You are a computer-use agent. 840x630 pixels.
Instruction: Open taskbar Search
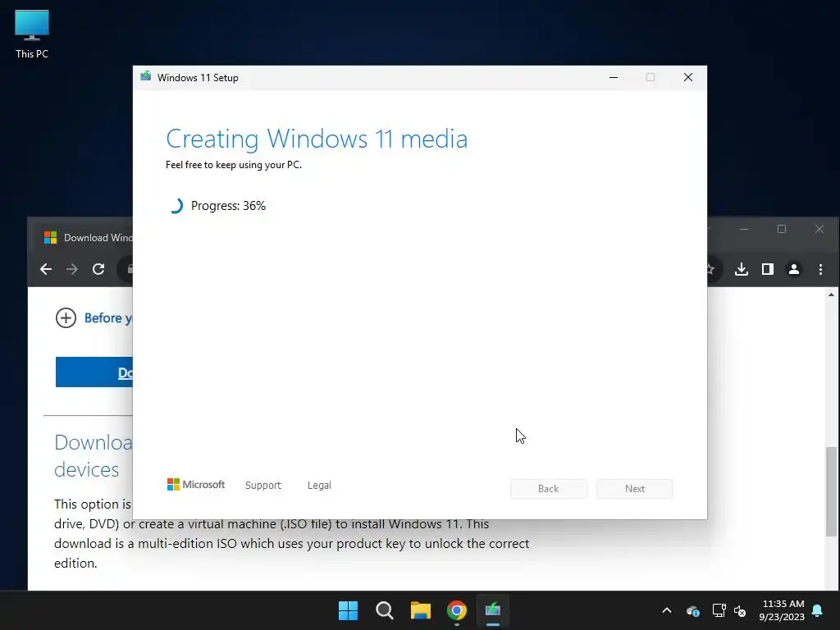pos(385,610)
